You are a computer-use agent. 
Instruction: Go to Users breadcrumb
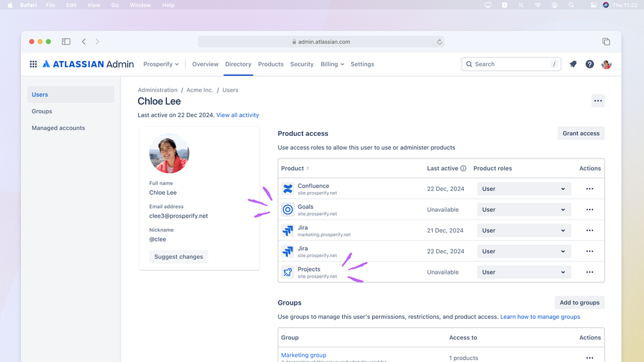230,90
